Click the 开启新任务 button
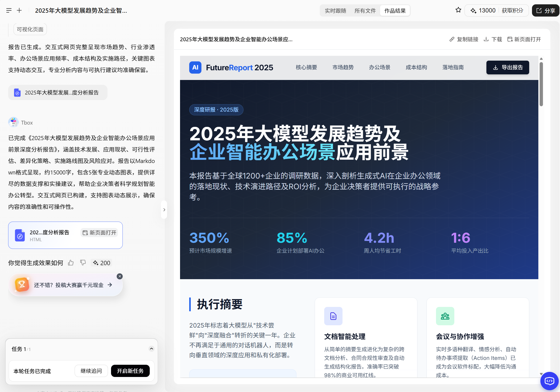 click(x=130, y=371)
